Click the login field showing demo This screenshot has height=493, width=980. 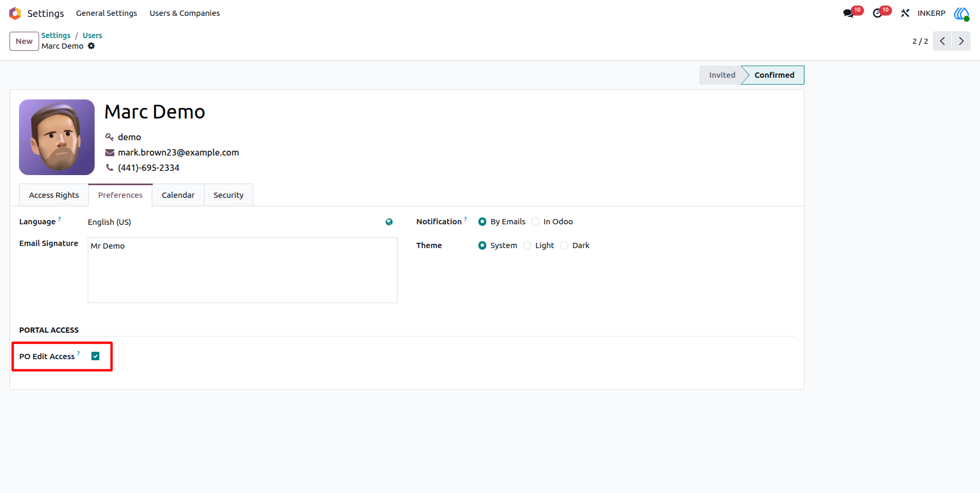(x=130, y=137)
